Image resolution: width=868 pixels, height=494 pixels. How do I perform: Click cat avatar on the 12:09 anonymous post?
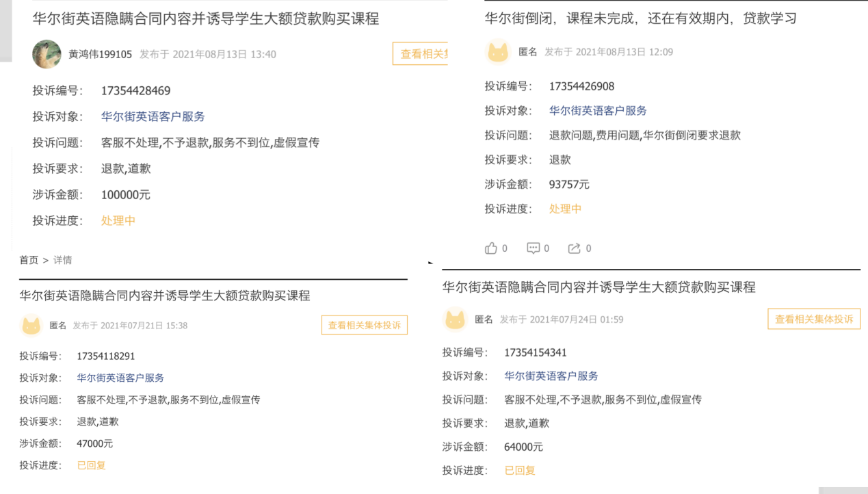tap(497, 52)
